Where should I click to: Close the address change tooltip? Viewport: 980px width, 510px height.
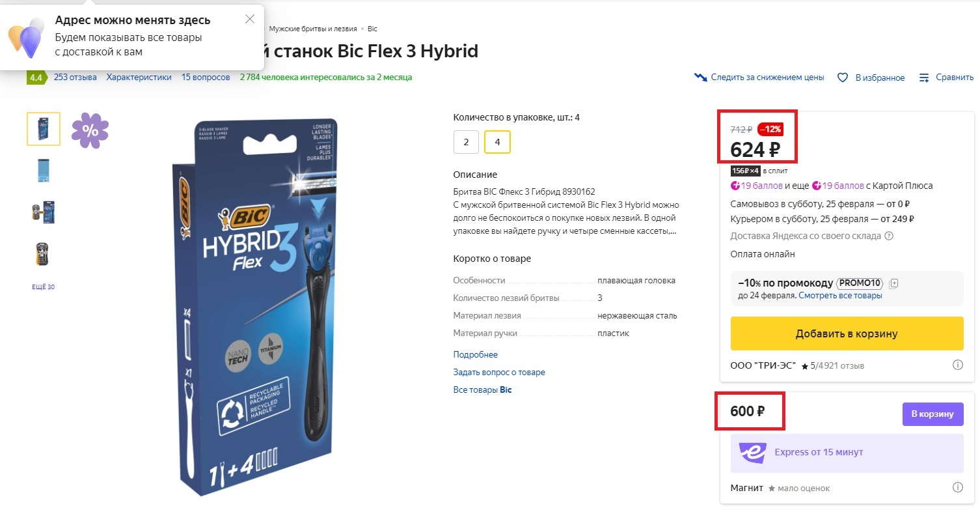[250, 20]
